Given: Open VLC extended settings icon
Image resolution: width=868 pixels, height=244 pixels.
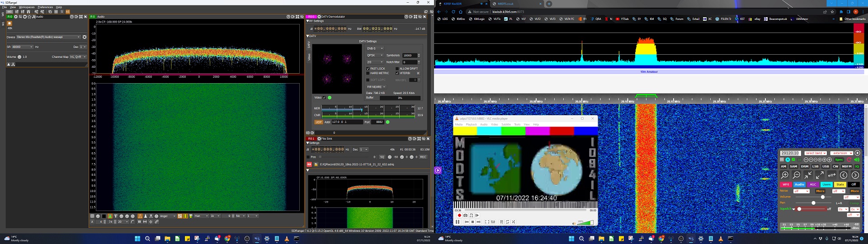Looking at the screenshot, I should coord(493,222).
